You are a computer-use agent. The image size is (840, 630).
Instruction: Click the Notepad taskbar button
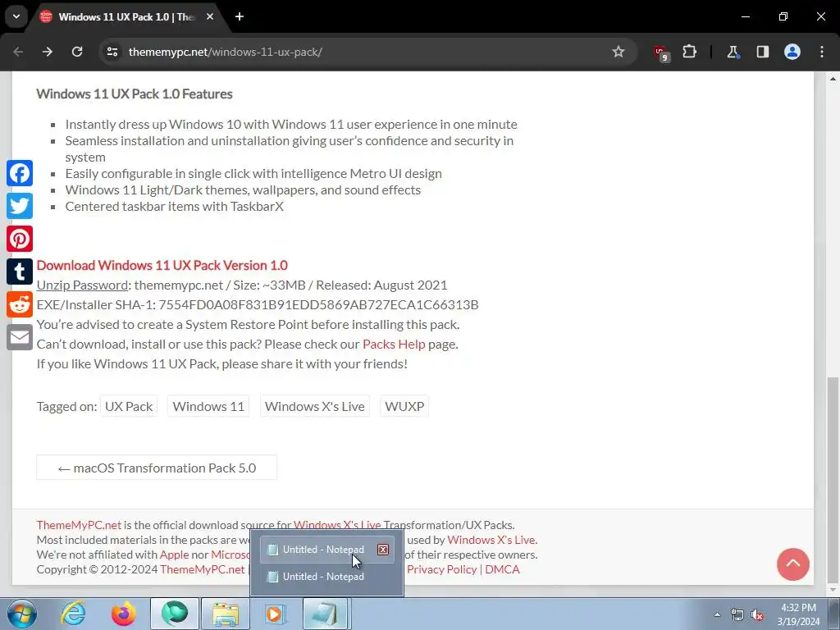coord(326,614)
